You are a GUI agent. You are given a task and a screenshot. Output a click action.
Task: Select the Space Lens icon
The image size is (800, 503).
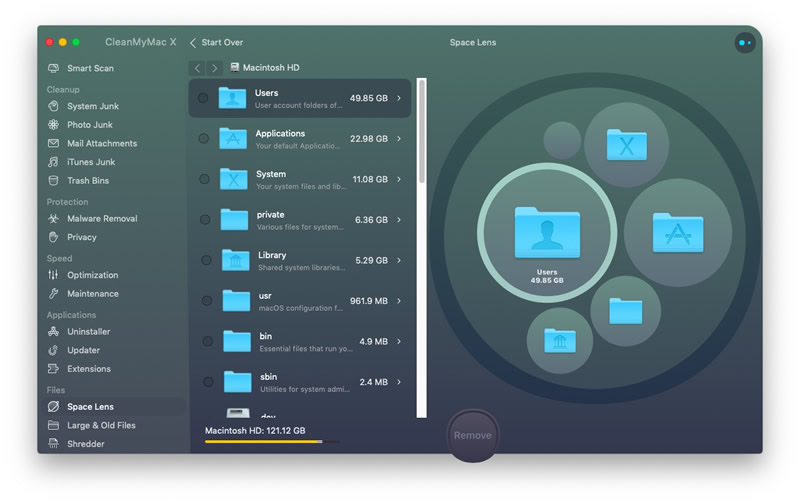[53, 407]
